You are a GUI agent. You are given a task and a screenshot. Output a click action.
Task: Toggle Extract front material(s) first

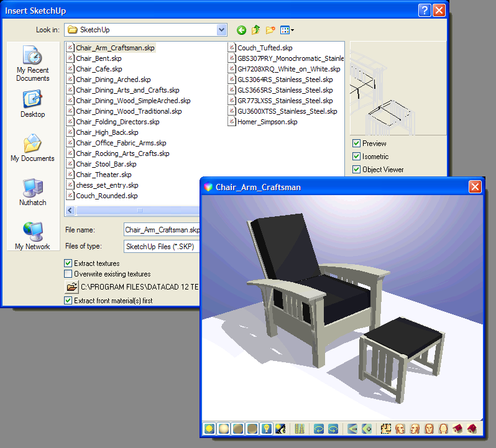68,300
